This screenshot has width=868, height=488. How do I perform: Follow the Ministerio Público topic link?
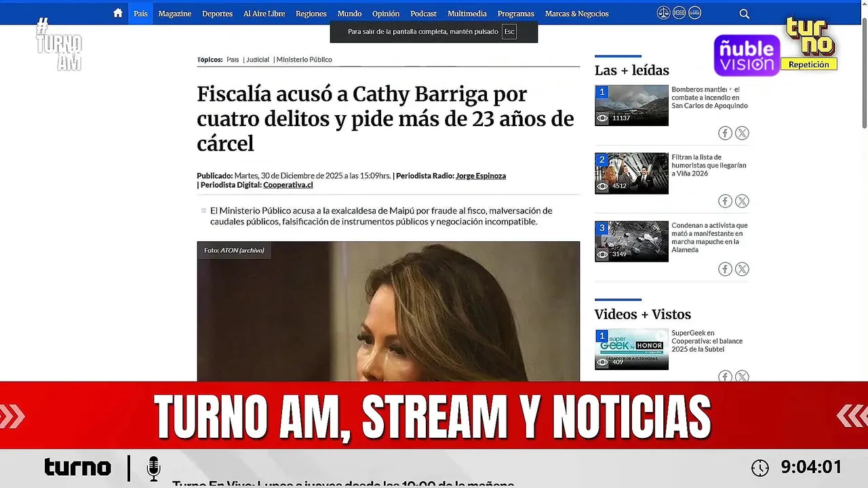tap(304, 60)
